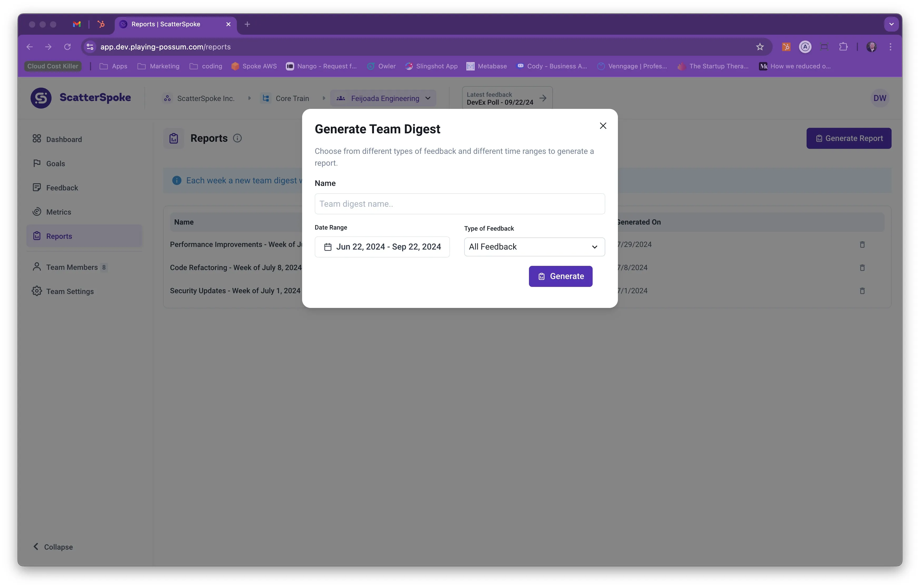The image size is (920, 588).
Task: Click the ScatterSpoke logo icon
Action: [x=41, y=98]
